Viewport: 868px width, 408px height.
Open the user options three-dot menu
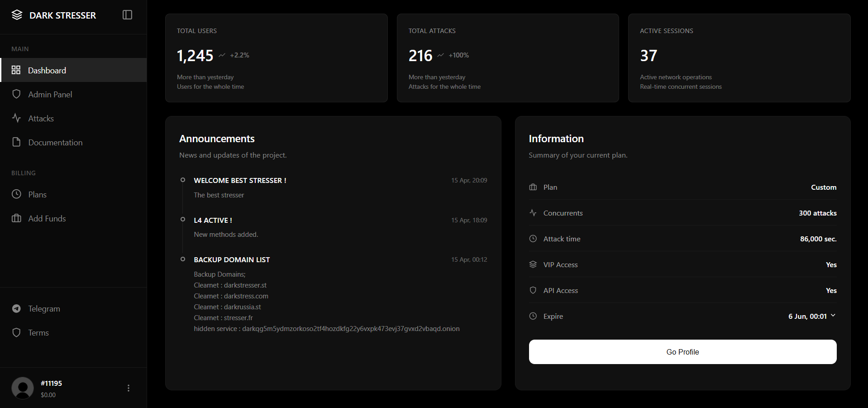129,388
